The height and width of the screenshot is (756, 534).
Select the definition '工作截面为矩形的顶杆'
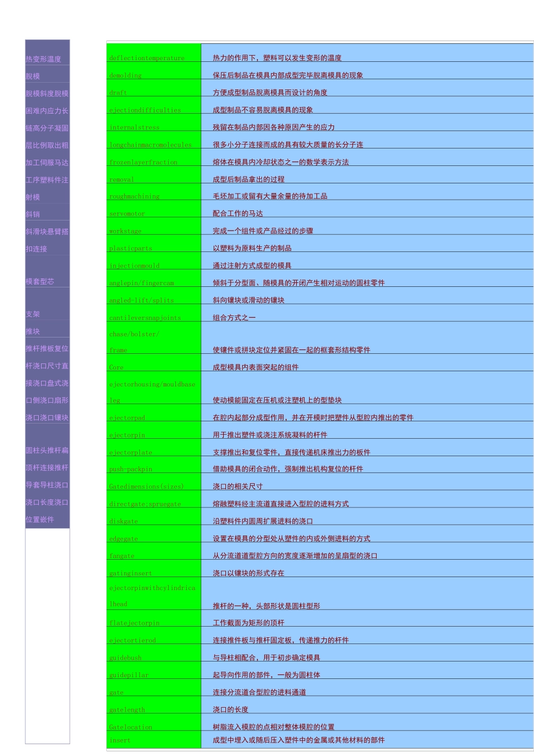pos(248,623)
